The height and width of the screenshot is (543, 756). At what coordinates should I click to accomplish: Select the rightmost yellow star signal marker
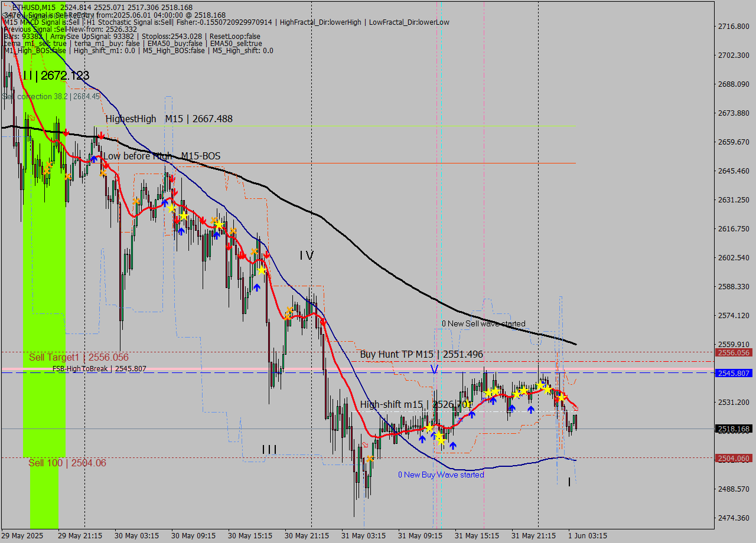[x=562, y=398]
